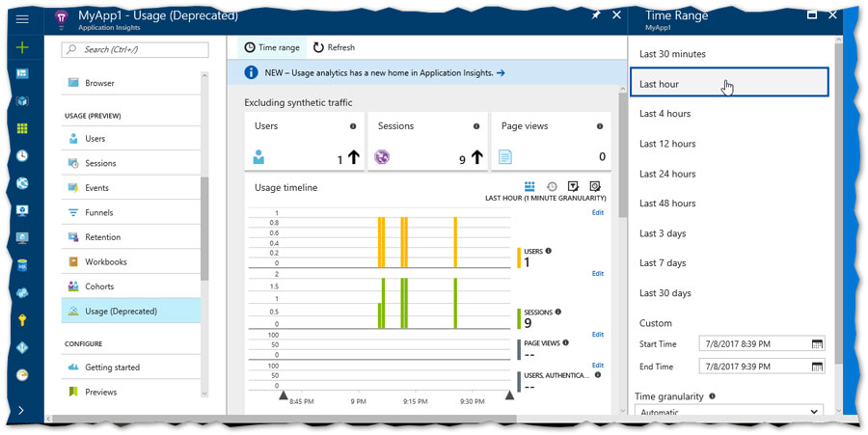Open the globe App Services sidebar icon

pyautogui.click(x=22, y=183)
